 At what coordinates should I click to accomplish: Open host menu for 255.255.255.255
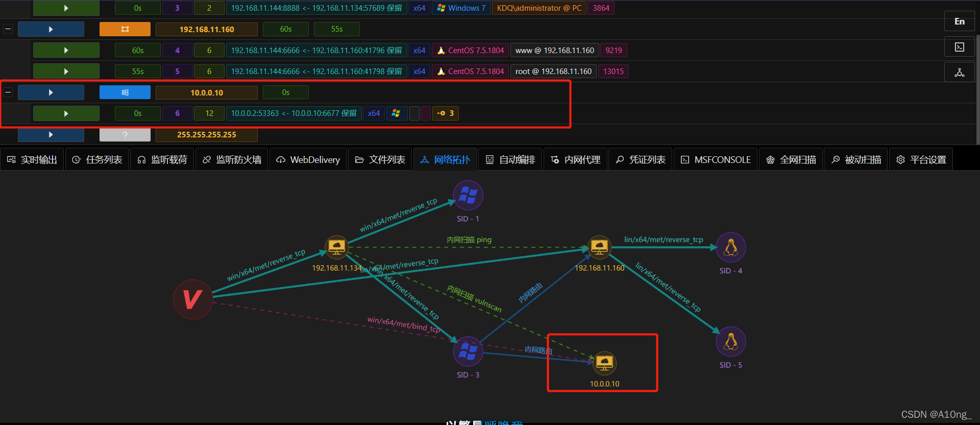pyautogui.click(x=51, y=135)
